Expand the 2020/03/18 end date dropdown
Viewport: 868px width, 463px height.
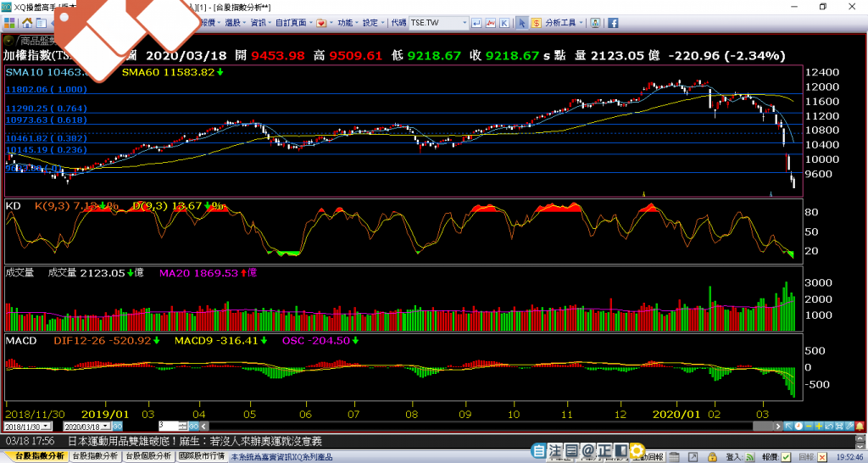[x=106, y=427]
